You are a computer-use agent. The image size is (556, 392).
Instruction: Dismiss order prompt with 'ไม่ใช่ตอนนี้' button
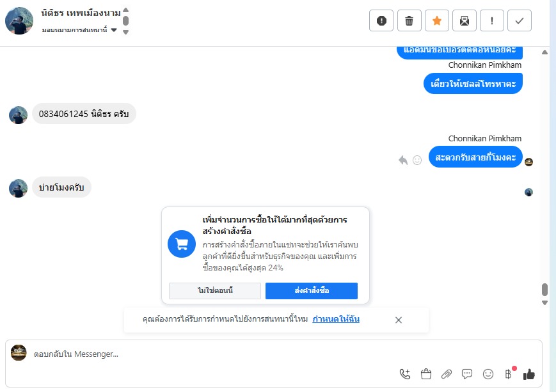(215, 291)
